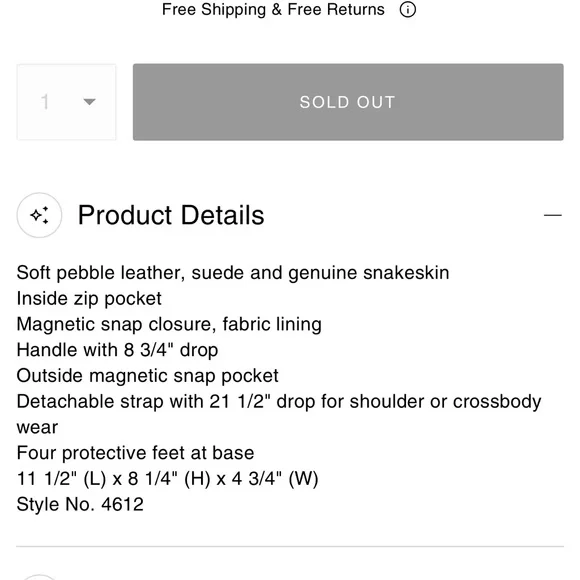Click the partially visible circle icon below divider
This screenshot has width=580, height=580.
39,577
